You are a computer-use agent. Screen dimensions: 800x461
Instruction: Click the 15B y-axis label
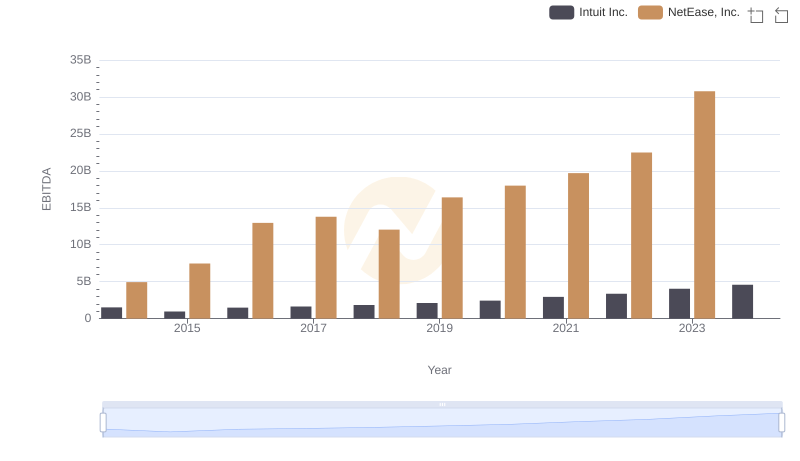click(81, 208)
